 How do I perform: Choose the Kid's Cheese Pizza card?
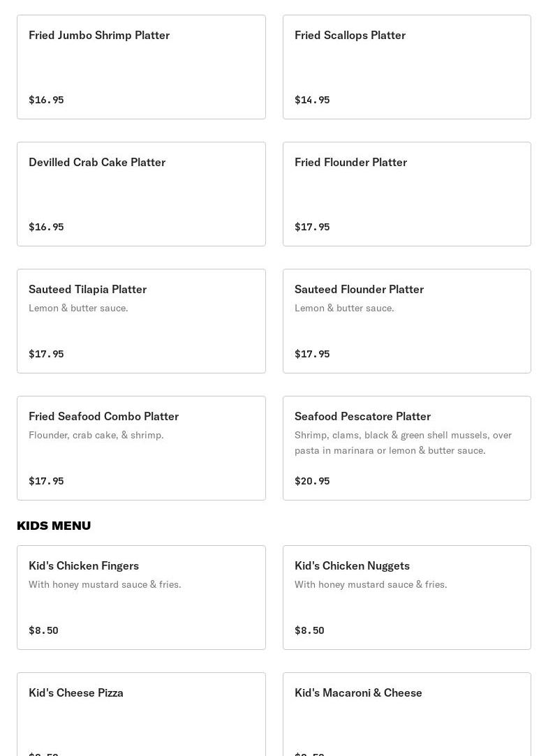[141, 714]
